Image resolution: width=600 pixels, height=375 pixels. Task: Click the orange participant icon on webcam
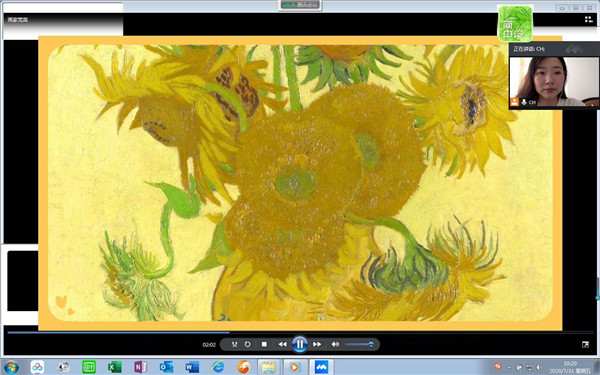(x=514, y=102)
